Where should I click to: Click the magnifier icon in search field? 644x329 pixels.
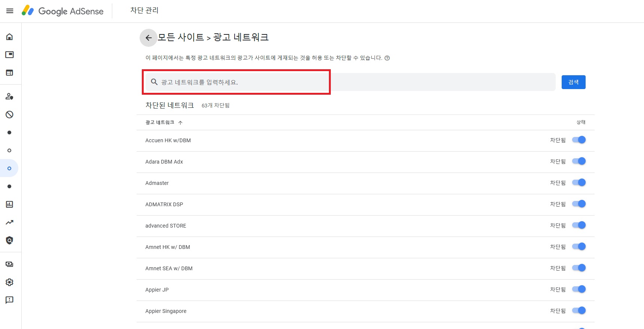pos(154,82)
